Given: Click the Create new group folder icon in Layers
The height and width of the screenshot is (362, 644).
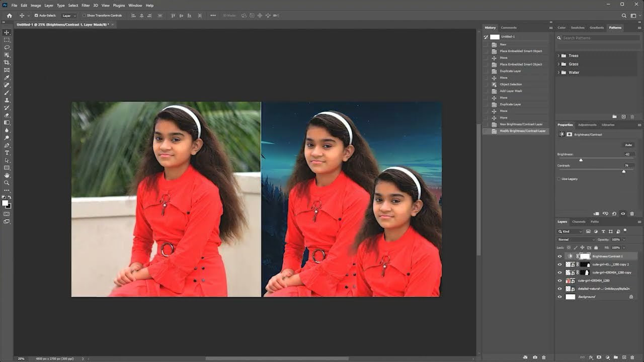Looking at the screenshot, I should pyautogui.click(x=616, y=357).
